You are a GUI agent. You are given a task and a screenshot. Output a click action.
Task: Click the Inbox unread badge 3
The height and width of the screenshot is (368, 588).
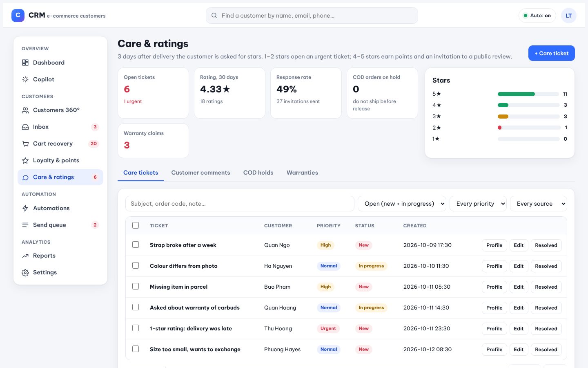pos(95,127)
